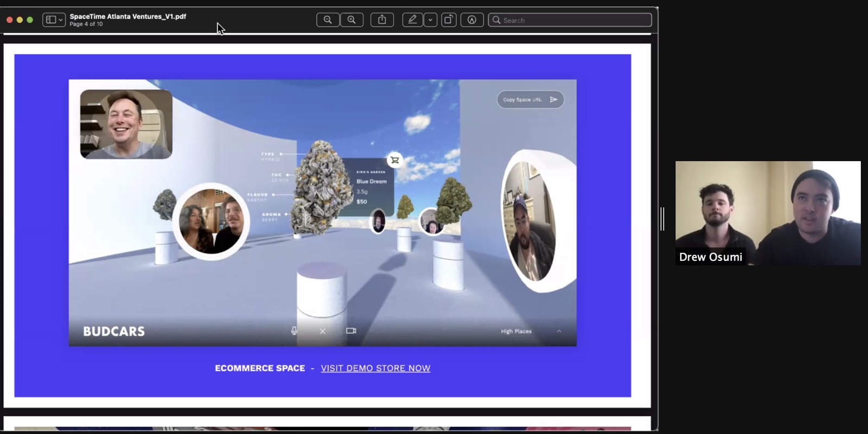868x434 pixels.
Task: Click the shopping cart icon above Blue Dream
Action: pyautogui.click(x=394, y=160)
